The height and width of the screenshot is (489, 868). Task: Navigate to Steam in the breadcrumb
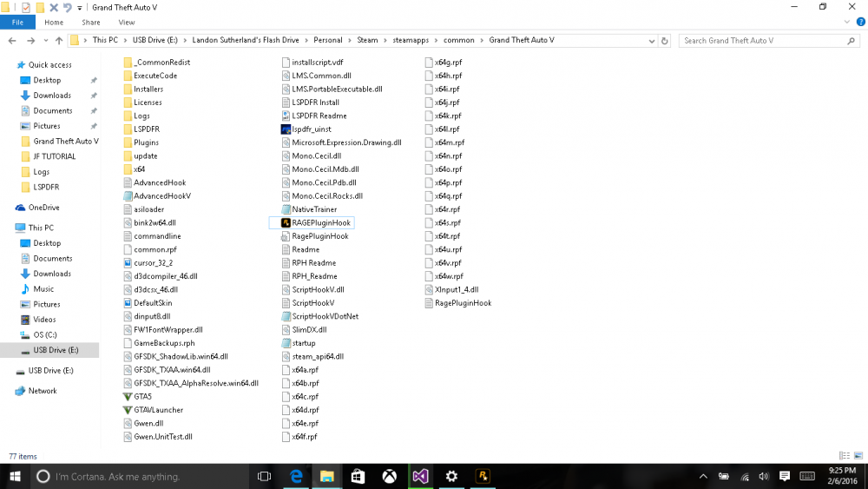pyautogui.click(x=367, y=40)
